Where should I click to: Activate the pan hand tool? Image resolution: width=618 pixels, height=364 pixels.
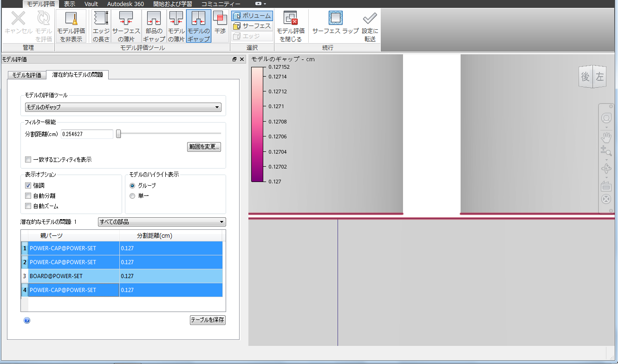coord(606,137)
